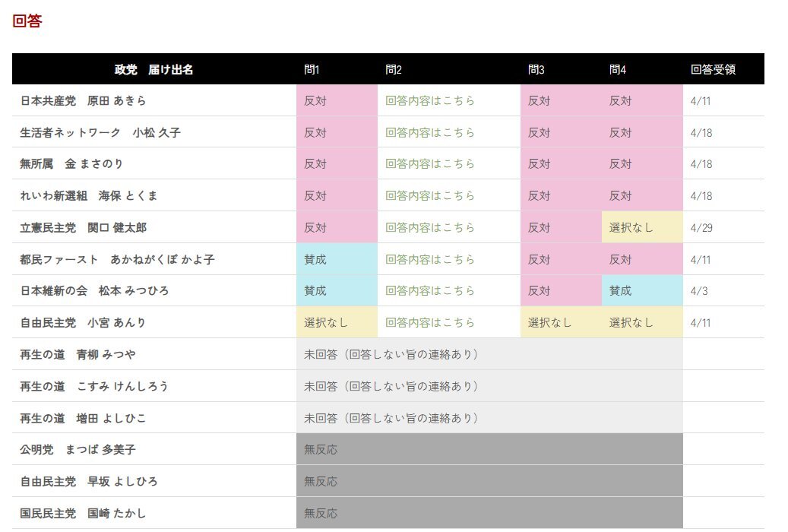The image size is (788, 532).
Task: Select the name 公明党 まつば 多美子
Action: coord(78,449)
